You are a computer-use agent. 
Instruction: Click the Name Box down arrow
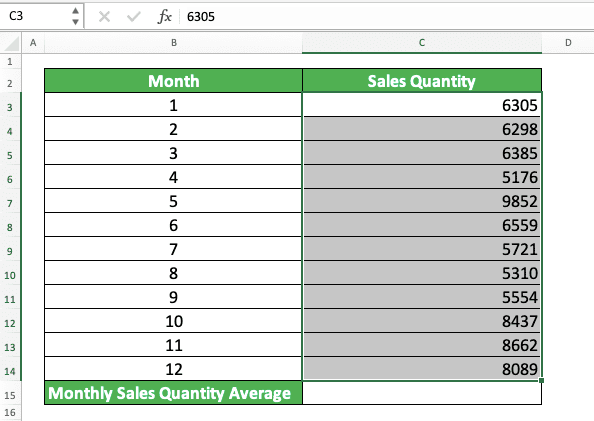[75, 22]
